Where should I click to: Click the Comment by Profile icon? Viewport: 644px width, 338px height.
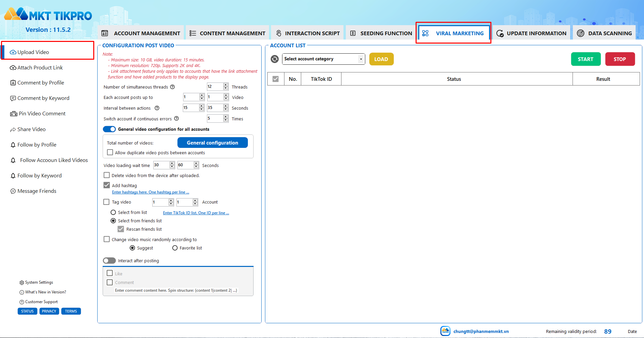coord(13,83)
